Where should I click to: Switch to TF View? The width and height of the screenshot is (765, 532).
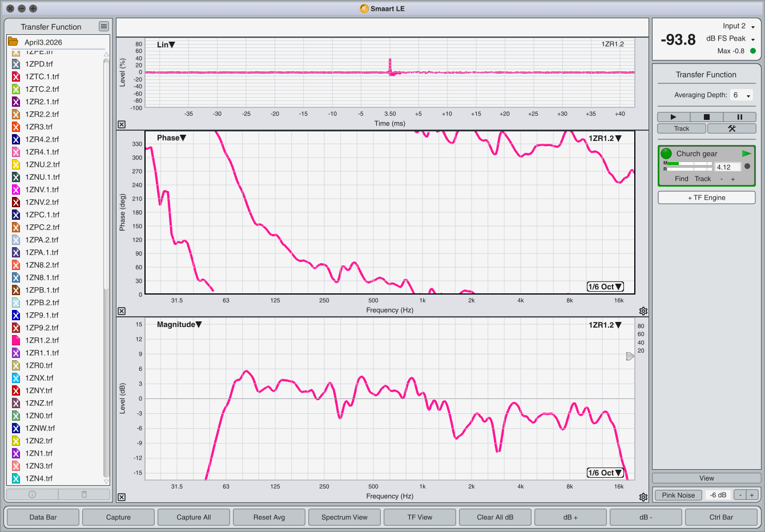pos(420,517)
